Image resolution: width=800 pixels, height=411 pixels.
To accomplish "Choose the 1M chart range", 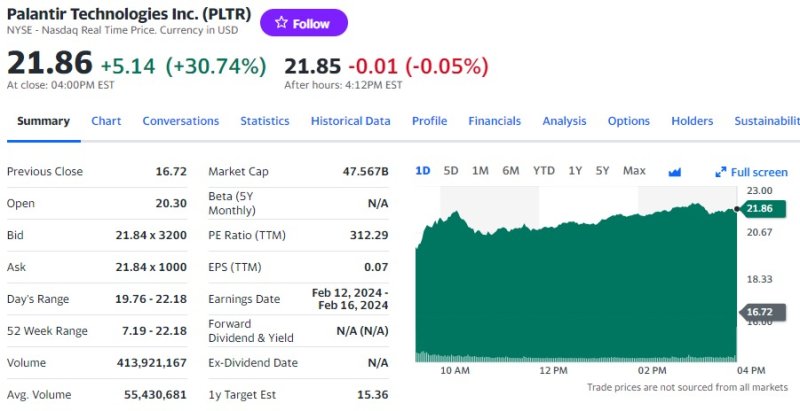I will coord(480,171).
